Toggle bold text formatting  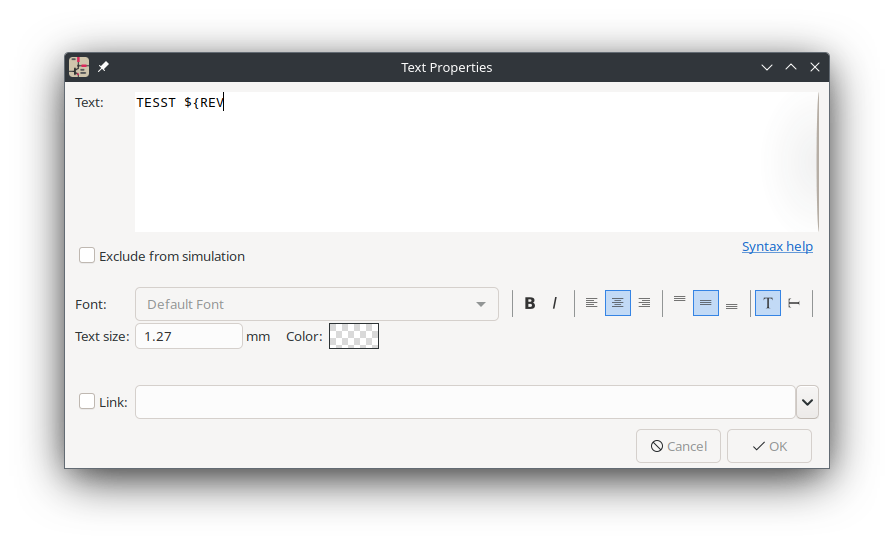click(530, 303)
